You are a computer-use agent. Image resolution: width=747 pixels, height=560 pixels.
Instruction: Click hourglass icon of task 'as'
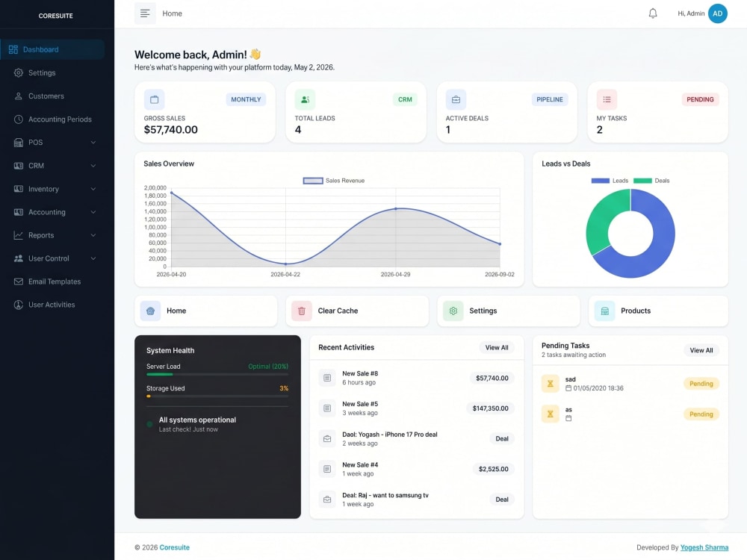[551, 414]
